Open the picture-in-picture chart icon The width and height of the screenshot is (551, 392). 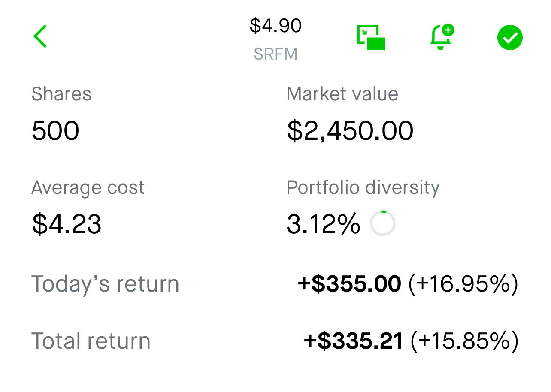371,37
